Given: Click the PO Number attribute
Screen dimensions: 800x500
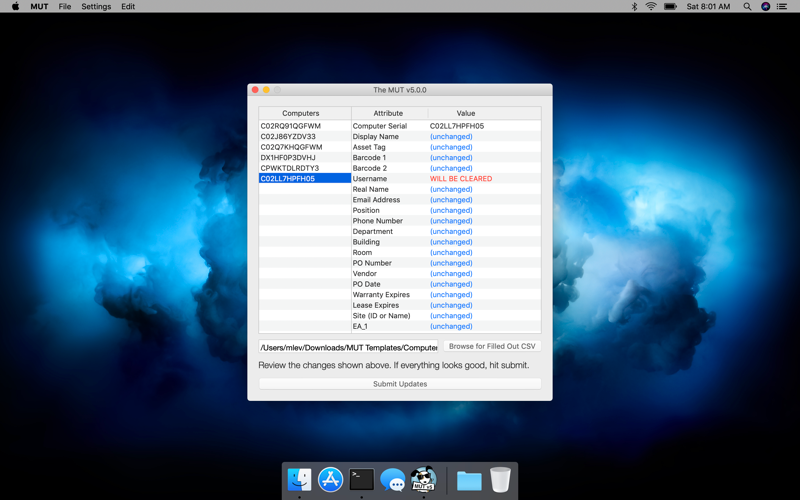Looking at the screenshot, I should click(372, 263).
